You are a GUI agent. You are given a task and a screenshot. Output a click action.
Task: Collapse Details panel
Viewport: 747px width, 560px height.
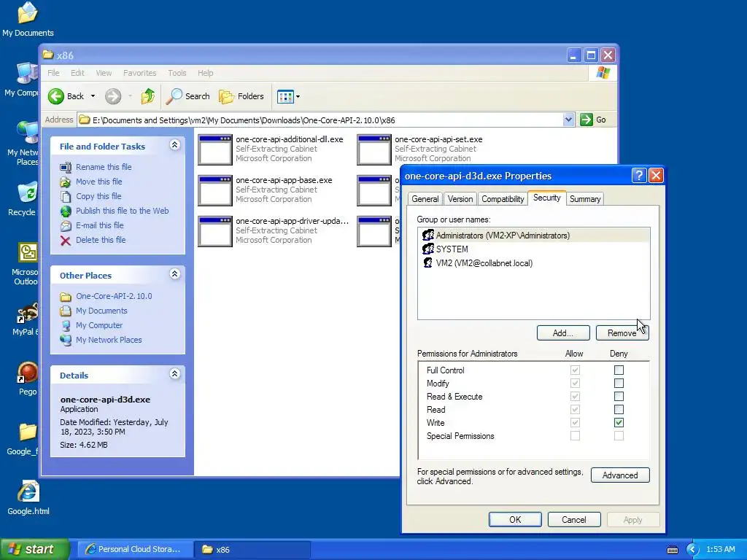(175, 374)
